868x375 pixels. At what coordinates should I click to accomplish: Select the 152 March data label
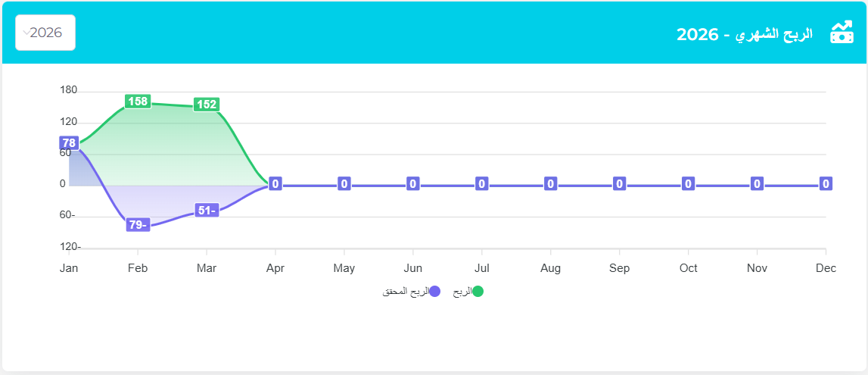tap(207, 105)
